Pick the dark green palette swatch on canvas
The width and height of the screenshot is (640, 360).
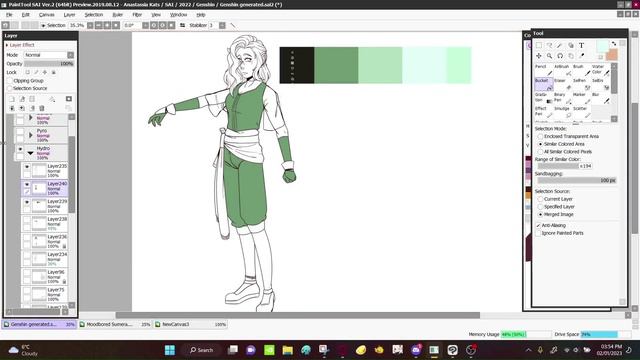[x=336, y=65]
